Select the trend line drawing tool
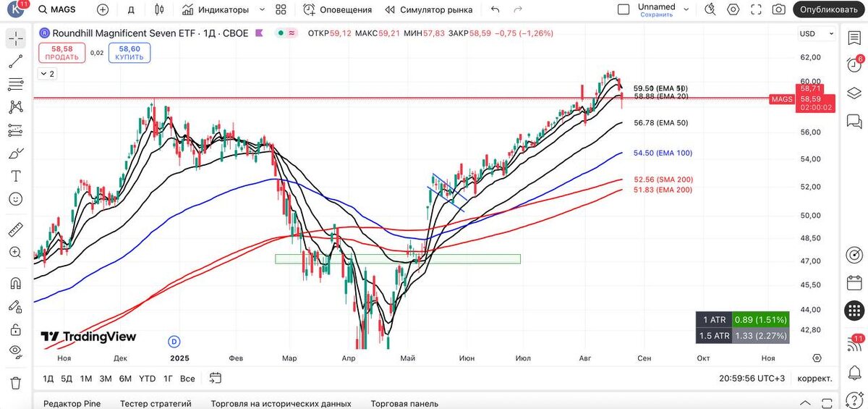Screen dimensions: 868x409 tap(15, 62)
